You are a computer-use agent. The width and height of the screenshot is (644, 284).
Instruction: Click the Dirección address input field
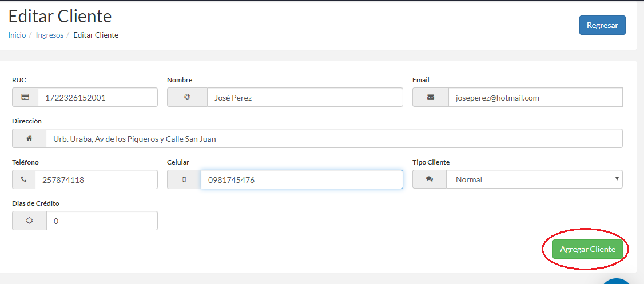[335, 138]
